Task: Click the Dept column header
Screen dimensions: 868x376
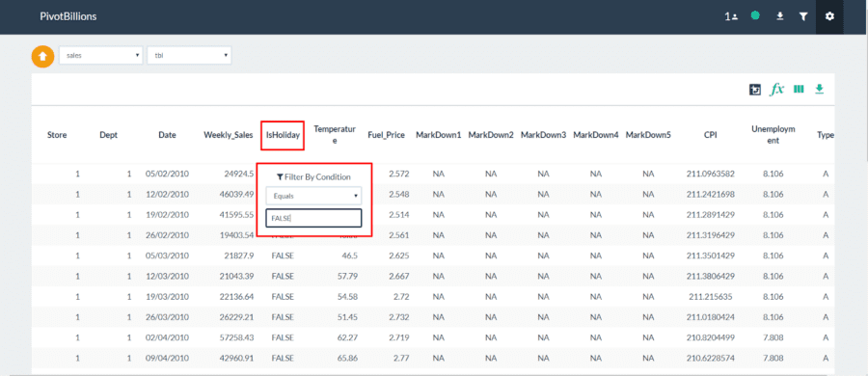Action: tap(108, 135)
